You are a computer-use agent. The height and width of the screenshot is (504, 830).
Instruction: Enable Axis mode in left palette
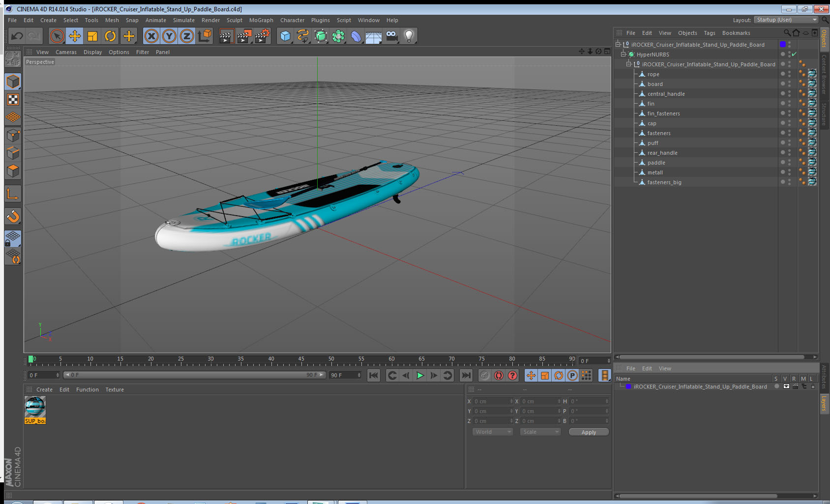pos(13,194)
